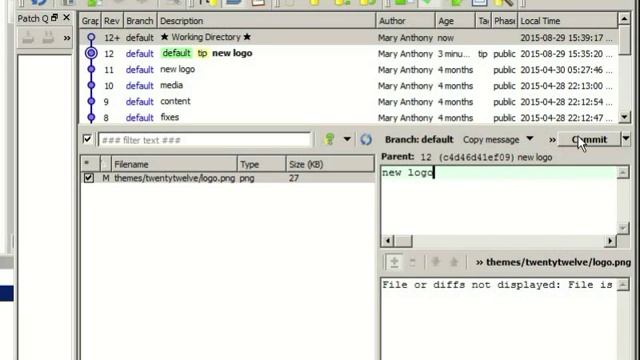Click the second greyed-out diff toolbar icon

pyautogui.click(x=412, y=262)
